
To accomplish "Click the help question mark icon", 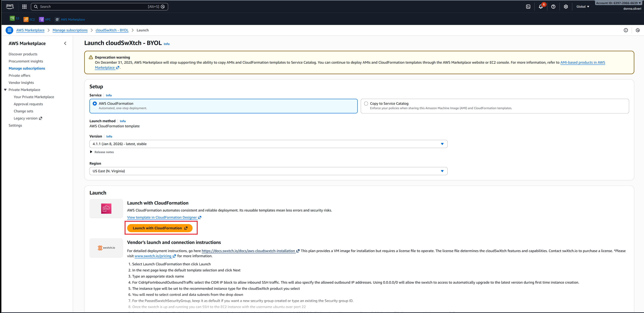I will pos(553,7).
